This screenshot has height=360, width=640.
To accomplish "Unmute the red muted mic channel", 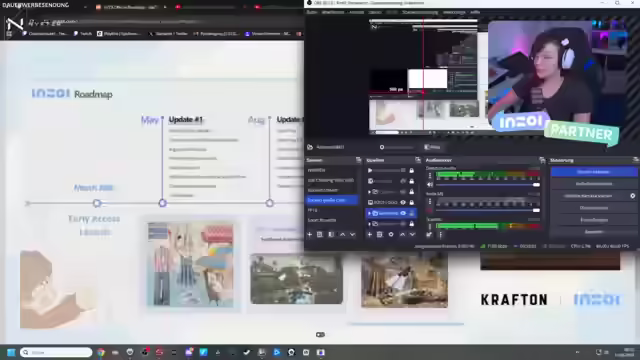I will click(429, 211).
